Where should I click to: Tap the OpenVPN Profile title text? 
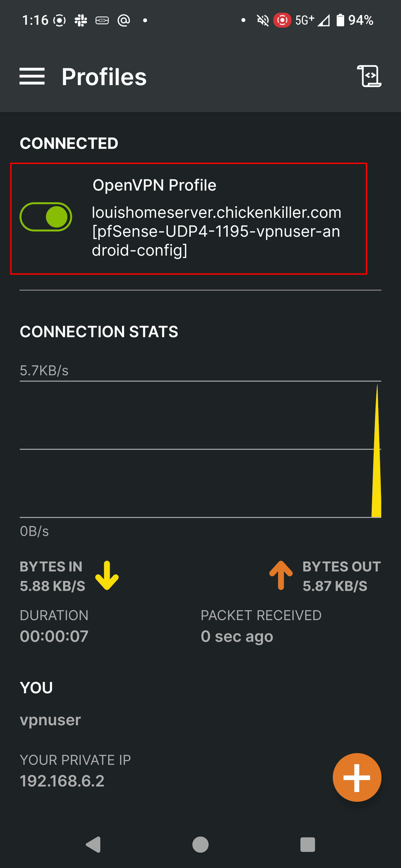[155, 185]
